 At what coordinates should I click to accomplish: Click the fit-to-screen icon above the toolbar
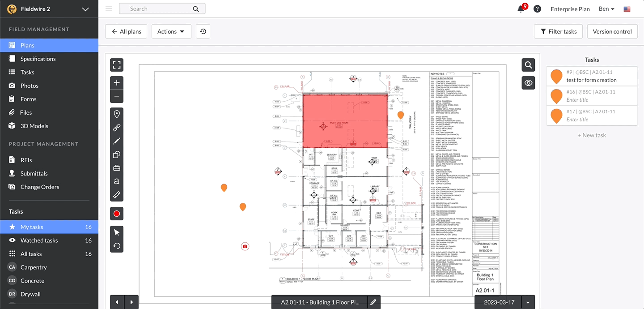point(116,64)
